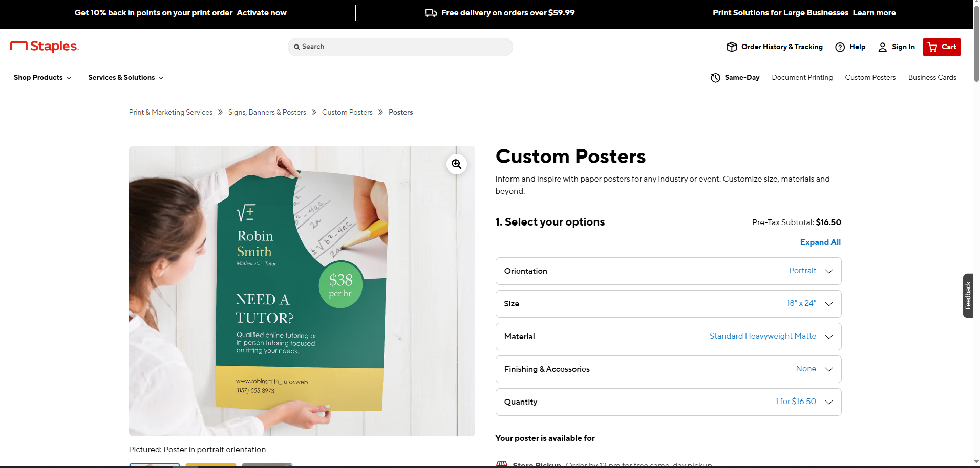Expand the Size option
Screen dimensions: 980x468
tap(669, 304)
